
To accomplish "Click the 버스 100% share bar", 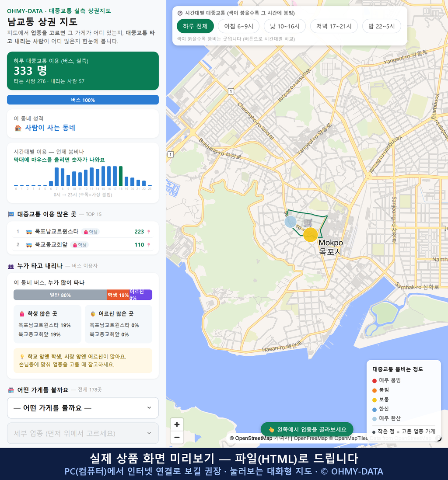I will [83, 100].
